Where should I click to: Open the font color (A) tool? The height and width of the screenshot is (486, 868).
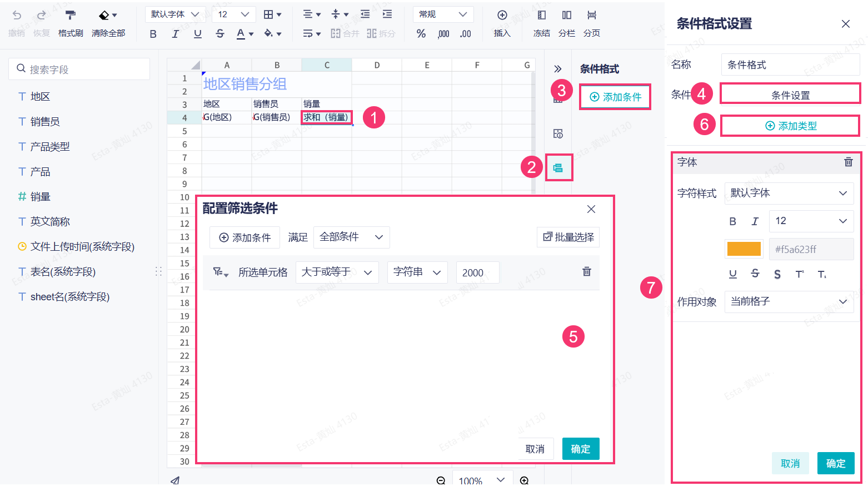tap(245, 34)
